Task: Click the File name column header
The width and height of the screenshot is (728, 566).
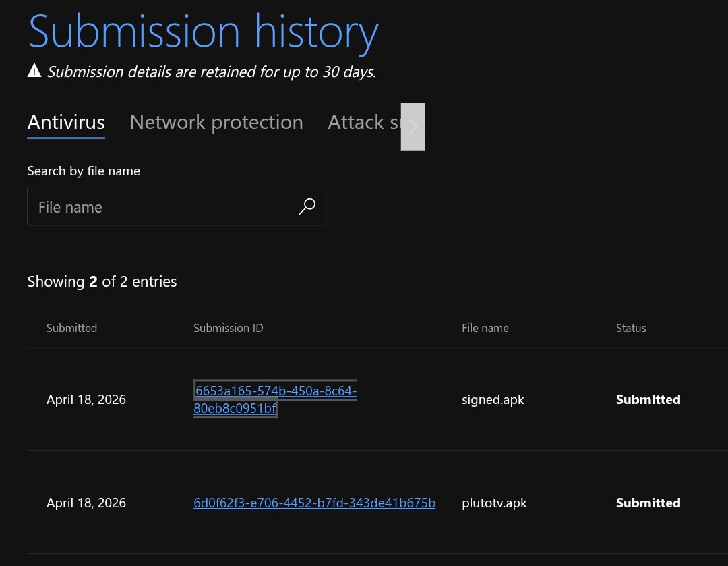Action: point(485,328)
